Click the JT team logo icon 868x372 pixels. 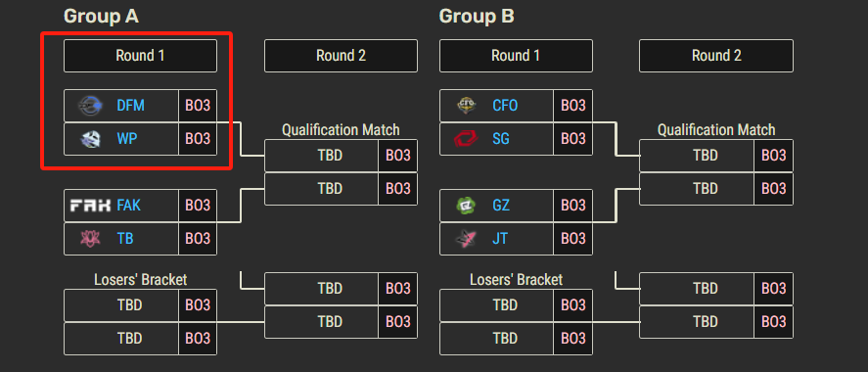[466, 239]
